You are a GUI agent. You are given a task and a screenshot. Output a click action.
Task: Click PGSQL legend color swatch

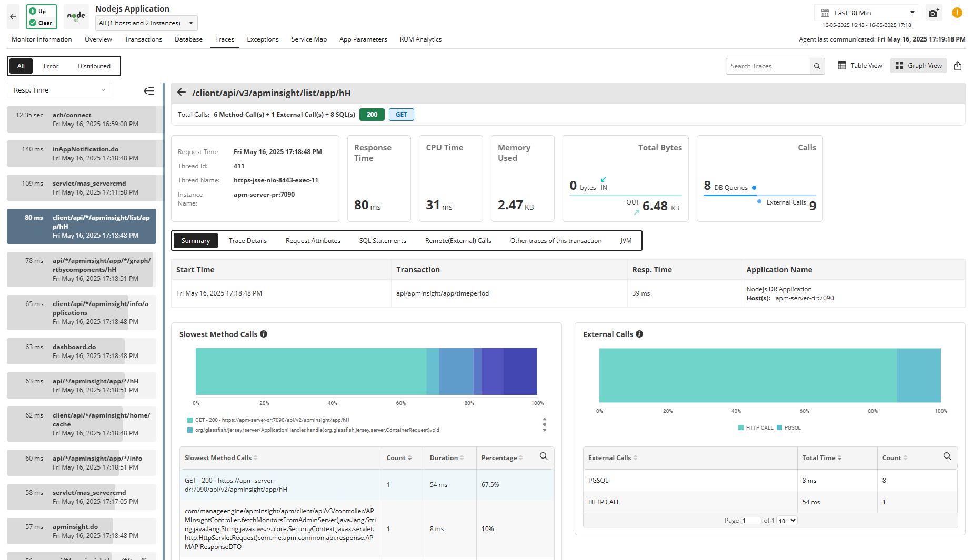pyautogui.click(x=779, y=428)
